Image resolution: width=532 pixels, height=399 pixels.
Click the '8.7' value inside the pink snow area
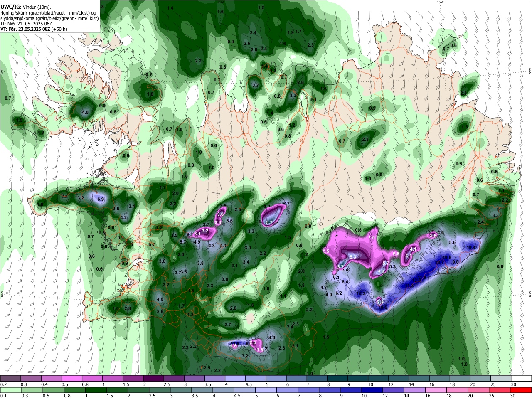(x=269, y=223)
